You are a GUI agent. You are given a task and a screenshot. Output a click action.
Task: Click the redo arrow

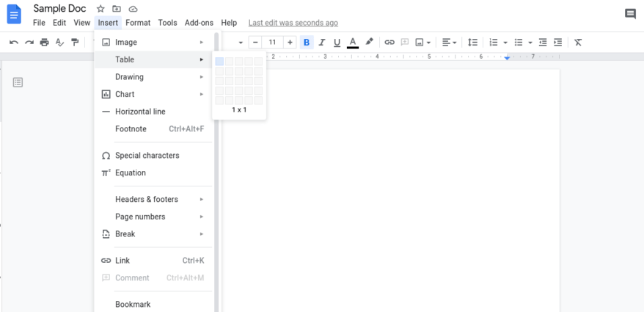coord(29,42)
